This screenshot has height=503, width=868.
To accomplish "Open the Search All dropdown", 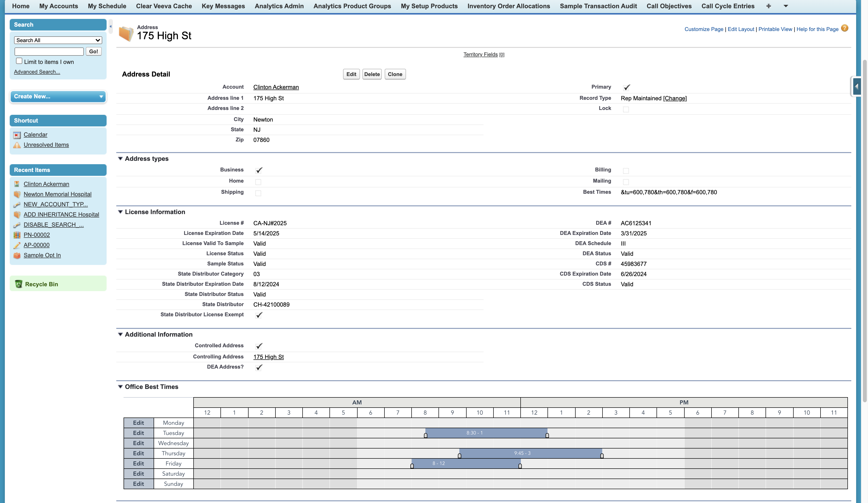I will (x=58, y=40).
